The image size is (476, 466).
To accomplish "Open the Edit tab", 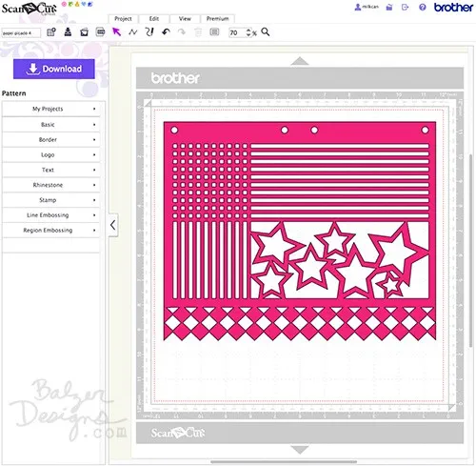I will 154,19.
